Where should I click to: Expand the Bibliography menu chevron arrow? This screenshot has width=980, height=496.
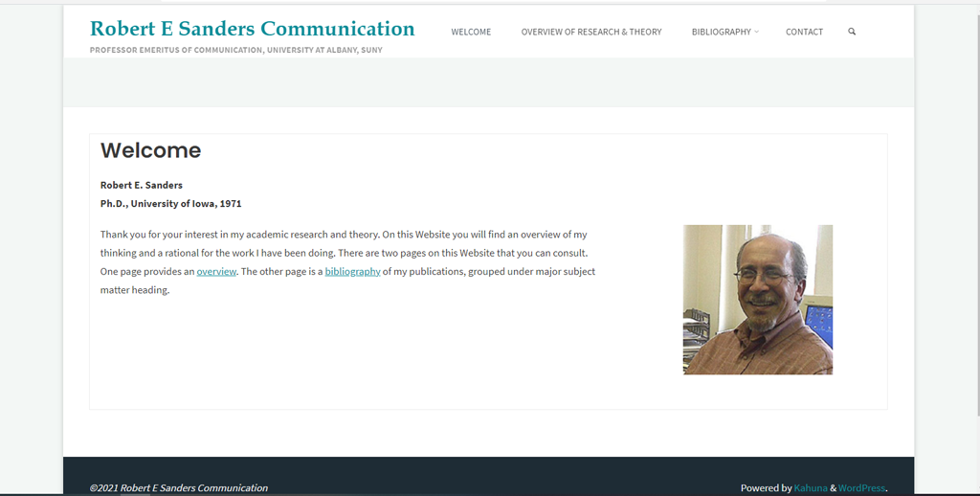click(x=756, y=32)
